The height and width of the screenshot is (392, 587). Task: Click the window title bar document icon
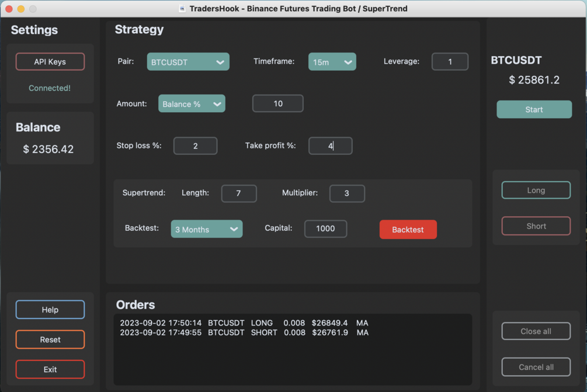click(x=182, y=9)
